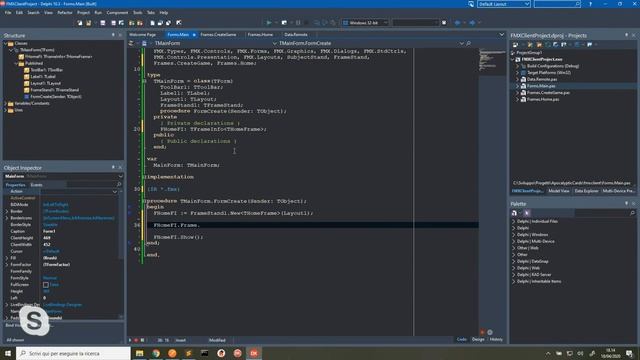Click the first icon in the Projects panel toolbar
Screen dimensions: 640x360
click(x=516, y=44)
